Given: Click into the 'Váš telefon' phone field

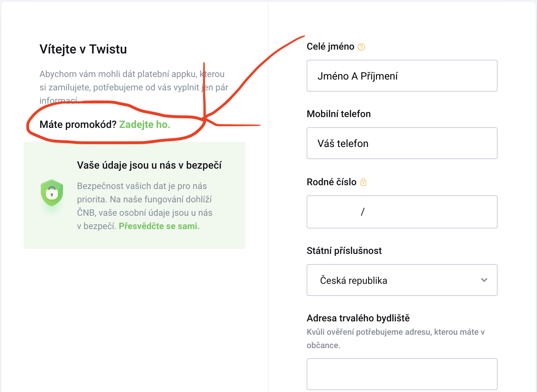Looking at the screenshot, I should click(402, 143).
